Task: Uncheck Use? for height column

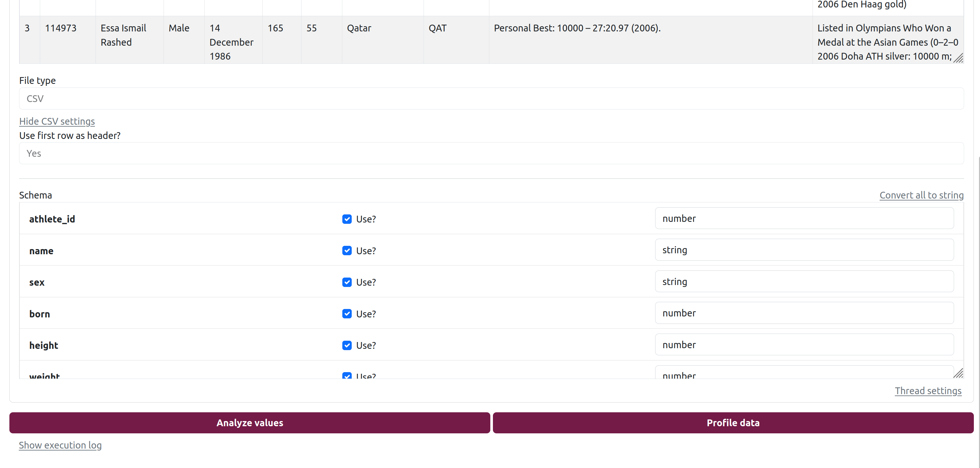Action: coord(347,346)
